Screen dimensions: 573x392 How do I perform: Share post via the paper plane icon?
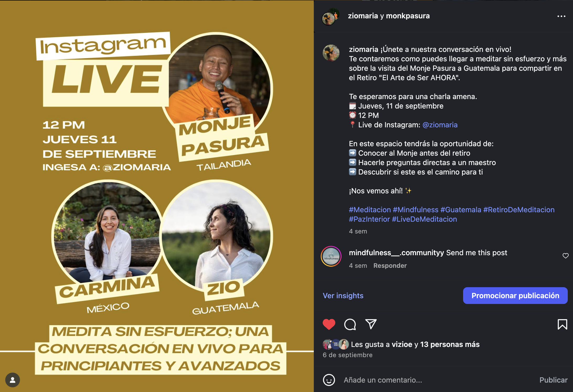coord(371,324)
